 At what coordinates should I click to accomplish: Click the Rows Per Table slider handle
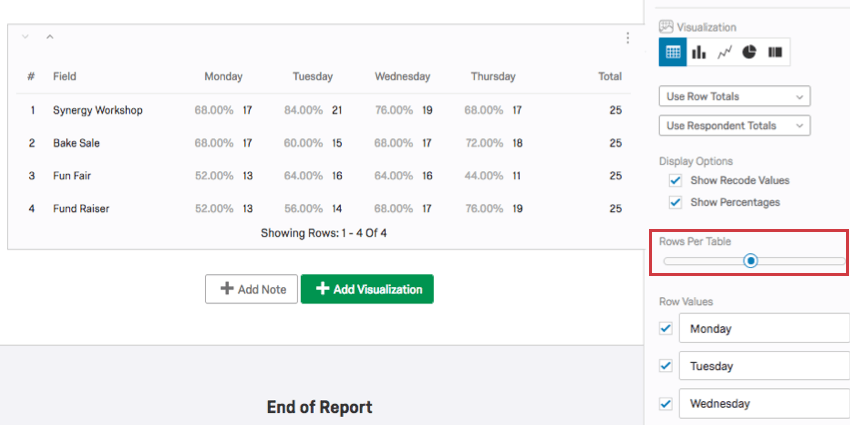tap(750, 261)
